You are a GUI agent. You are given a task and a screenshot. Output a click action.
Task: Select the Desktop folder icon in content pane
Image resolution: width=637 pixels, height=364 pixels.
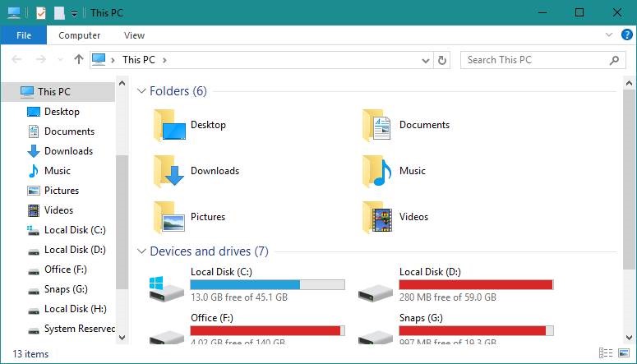[x=170, y=125]
